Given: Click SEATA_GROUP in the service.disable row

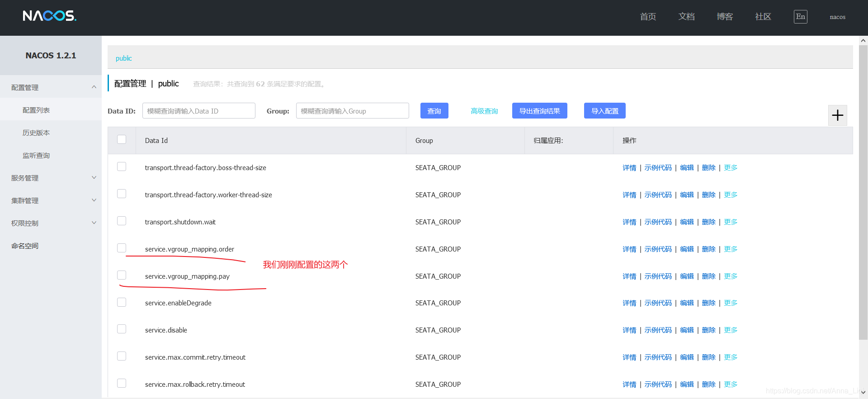Looking at the screenshot, I should point(438,330).
